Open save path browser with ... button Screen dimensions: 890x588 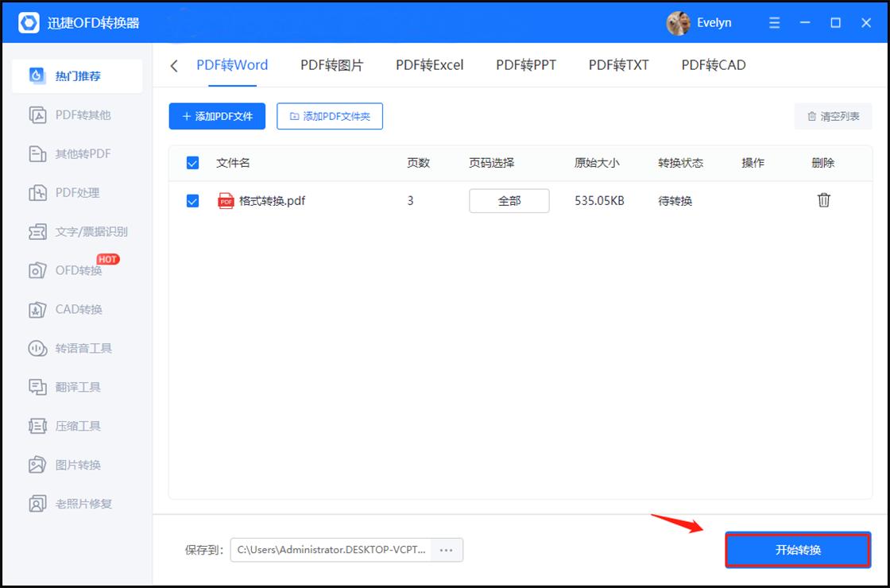click(x=446, y=549)
